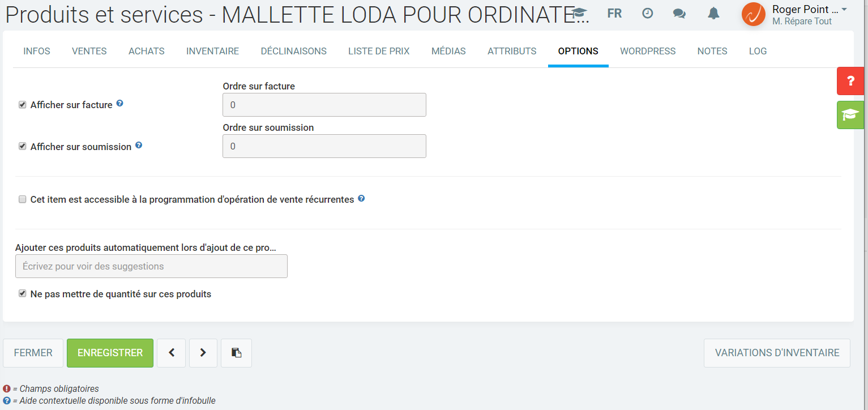
Task: Switch to the LISTE DE PRIX tab
Action: point(379,51)
